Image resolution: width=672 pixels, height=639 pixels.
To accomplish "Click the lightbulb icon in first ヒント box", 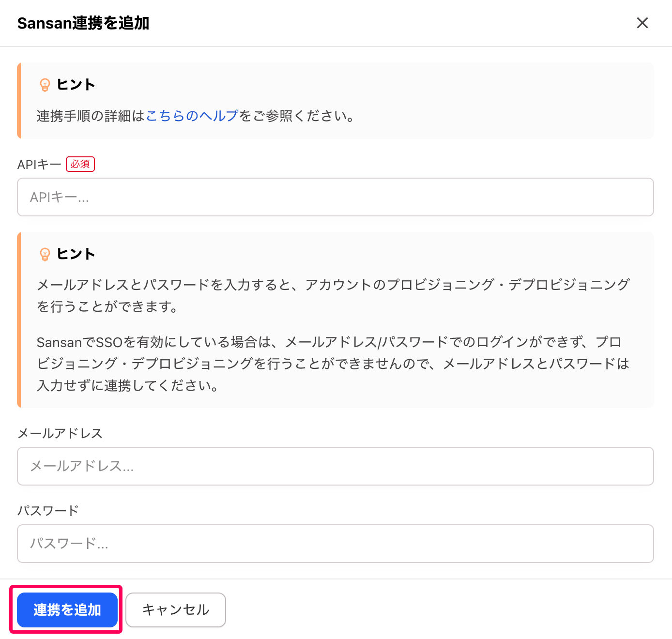I will (x=45, y=85).
